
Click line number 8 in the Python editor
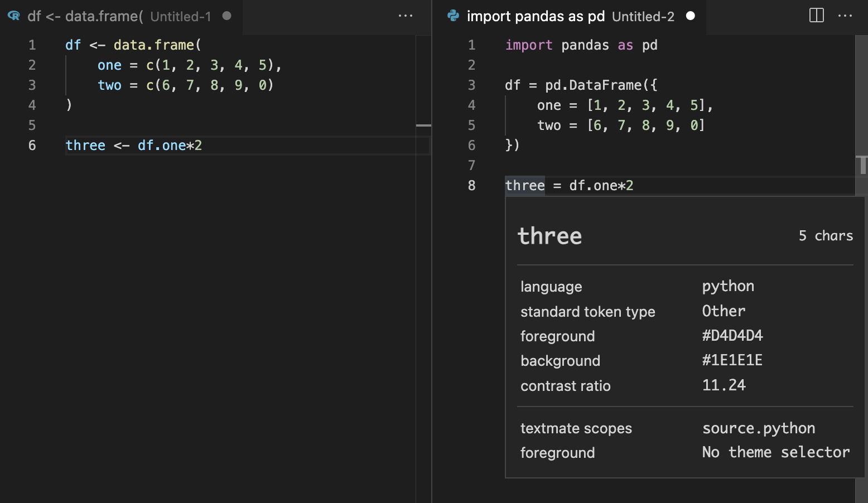tap(472, 186)
